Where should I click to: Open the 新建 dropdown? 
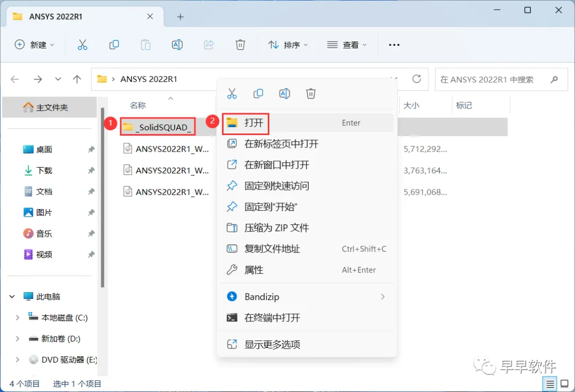coord(35,45)
